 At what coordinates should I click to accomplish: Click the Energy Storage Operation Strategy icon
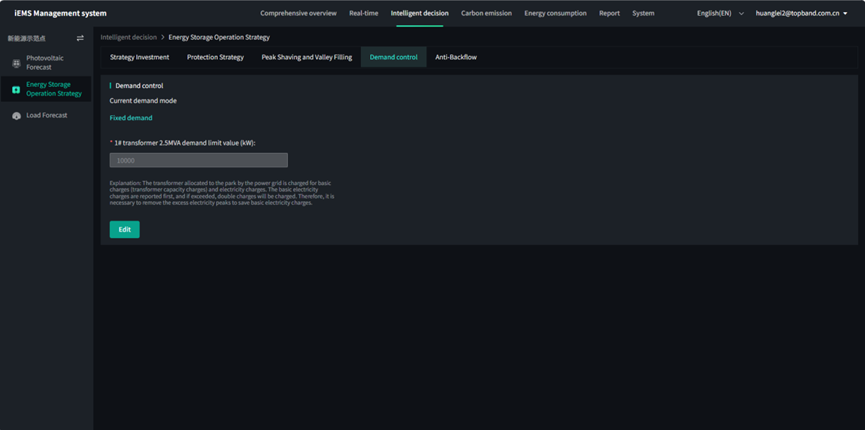[x=16, y=89]
